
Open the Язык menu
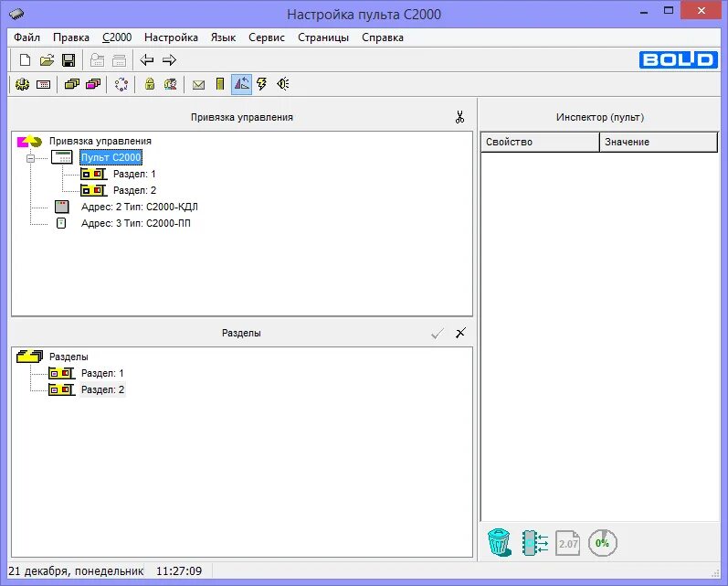click(x=223, y=37)
